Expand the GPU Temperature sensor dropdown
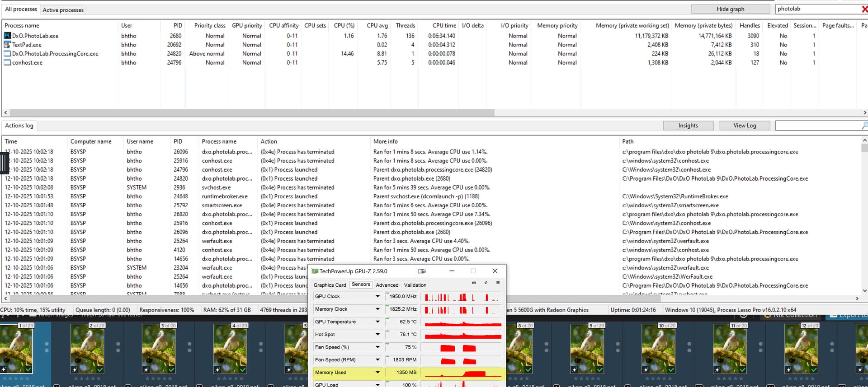 pos(377,322)
